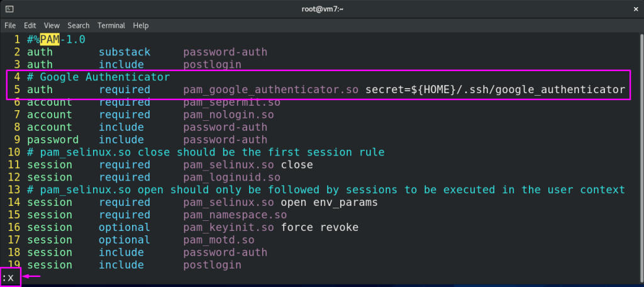The height and width of the screenshot is (287, 644).
Task: Open the Help menu
Action: click(141, 25)
